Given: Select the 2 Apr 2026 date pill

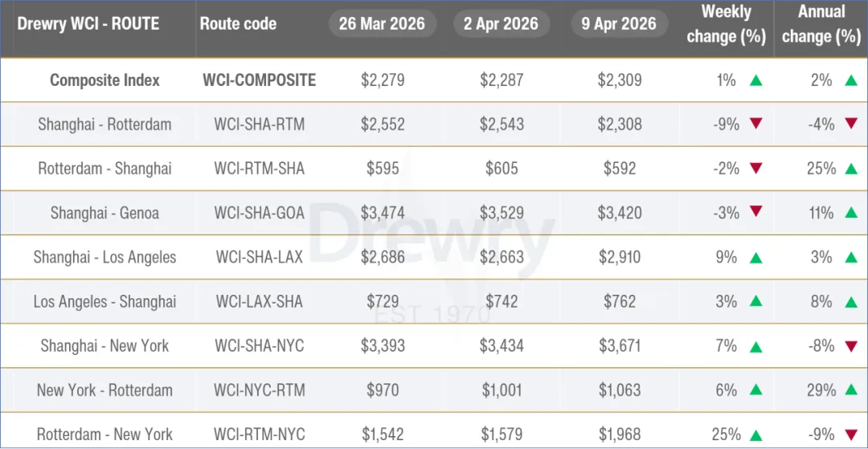Looking at the screenshot, I should 502,24.
